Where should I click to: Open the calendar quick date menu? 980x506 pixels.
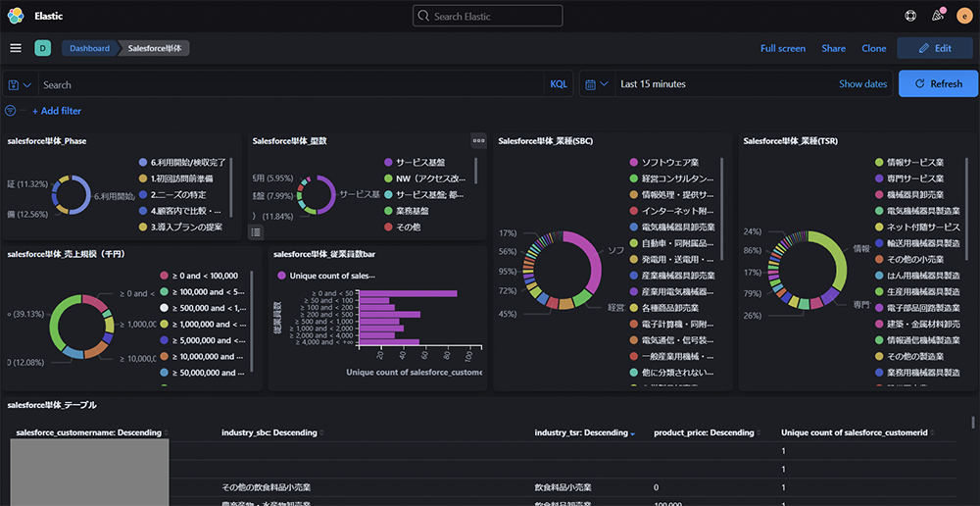coord(597,83)
